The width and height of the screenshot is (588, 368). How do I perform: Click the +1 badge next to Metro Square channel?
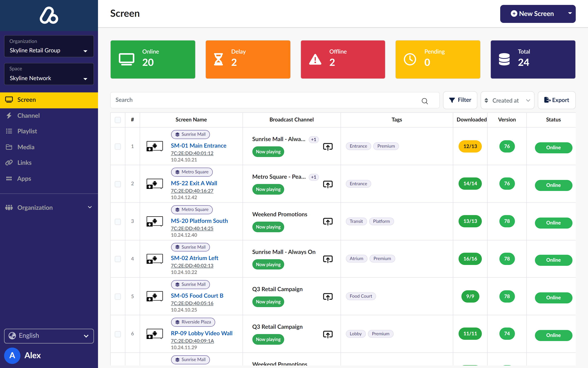[x=313, y=177]
